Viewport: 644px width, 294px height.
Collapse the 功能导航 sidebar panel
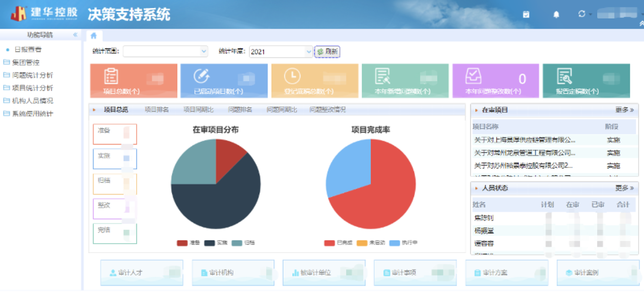click(75, 35)
